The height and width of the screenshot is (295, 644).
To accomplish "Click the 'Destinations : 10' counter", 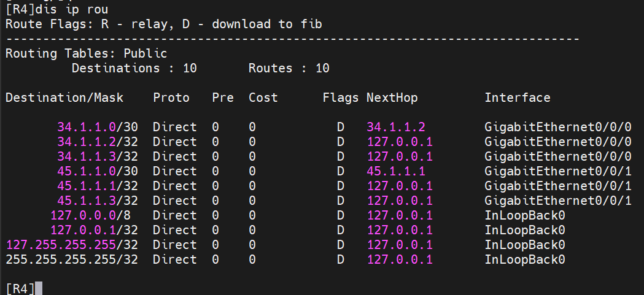I will pos(134,68).
